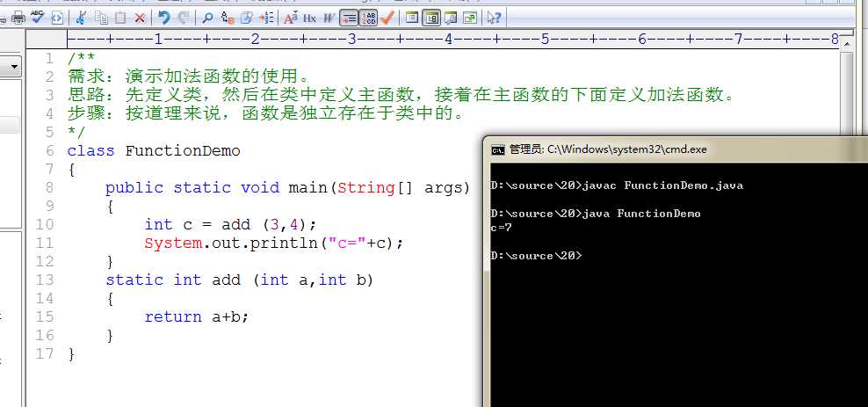Click the Copy icon in the toolbar
Image resolution: width=868 pixels, height=407 pixels.
tap(101, 18)
